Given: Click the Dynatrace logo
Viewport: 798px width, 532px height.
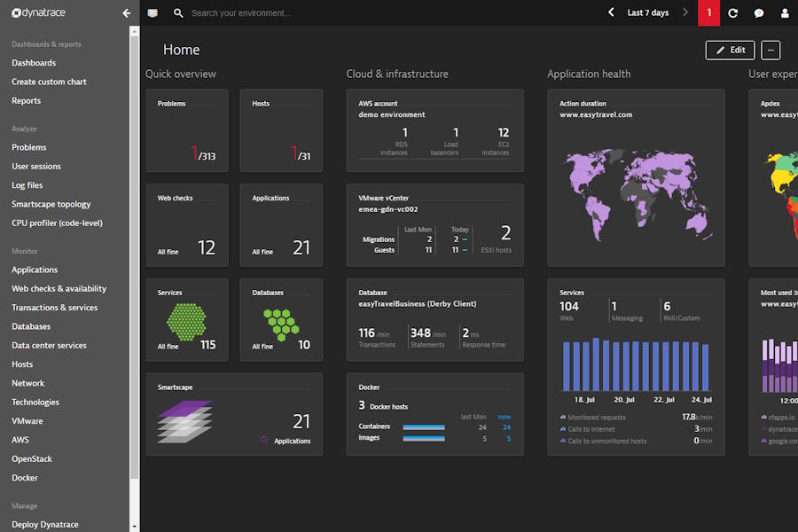Looking at the screenshot, I should pyautogui.click(x=39, y=12).
